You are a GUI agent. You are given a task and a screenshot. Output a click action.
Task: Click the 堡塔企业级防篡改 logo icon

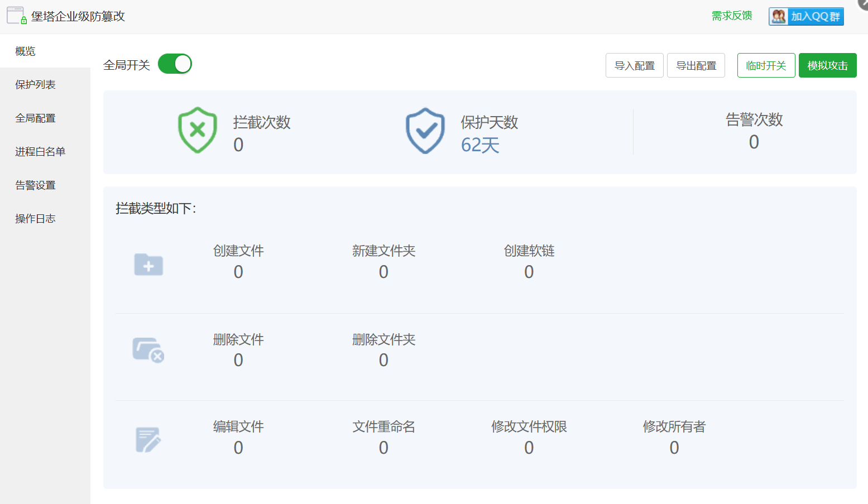pos(15,16)
